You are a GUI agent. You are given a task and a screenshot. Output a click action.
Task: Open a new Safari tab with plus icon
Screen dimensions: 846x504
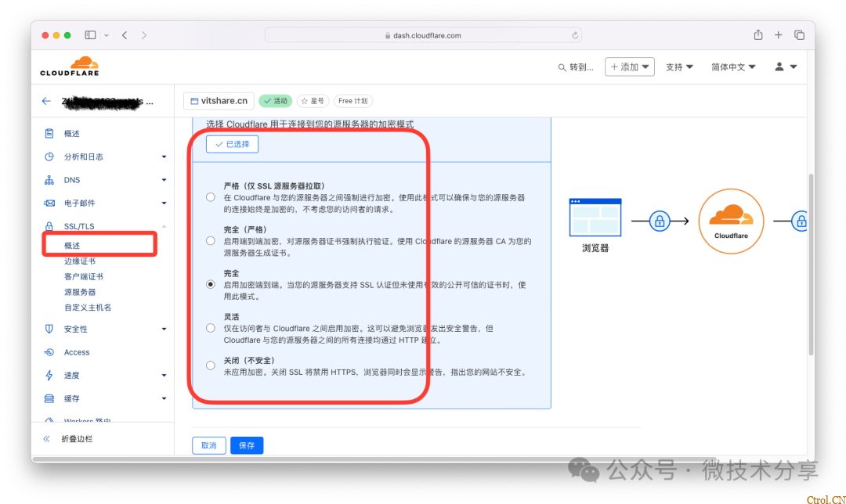[x=778, y=35]
